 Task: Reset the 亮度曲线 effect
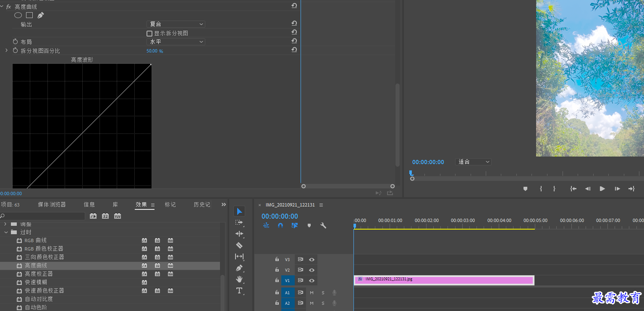(294, 5)
